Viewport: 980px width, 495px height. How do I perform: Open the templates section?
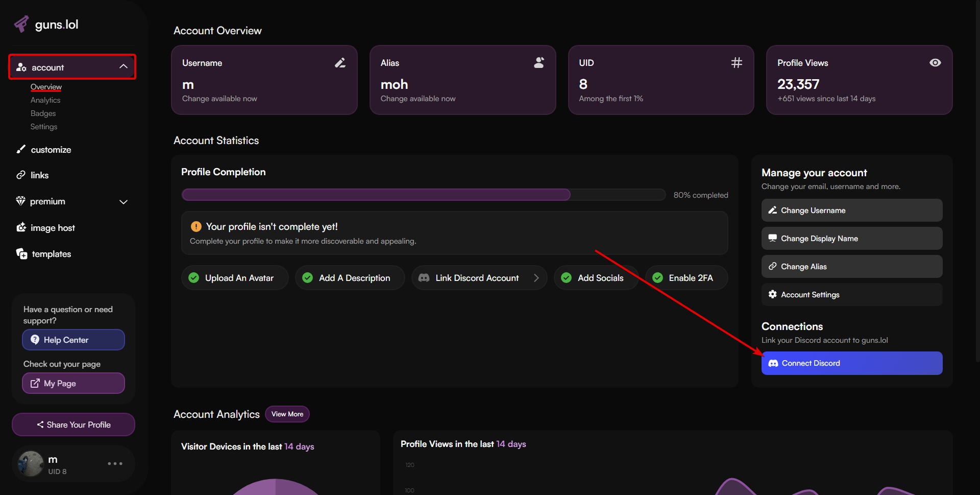(52, 254)
